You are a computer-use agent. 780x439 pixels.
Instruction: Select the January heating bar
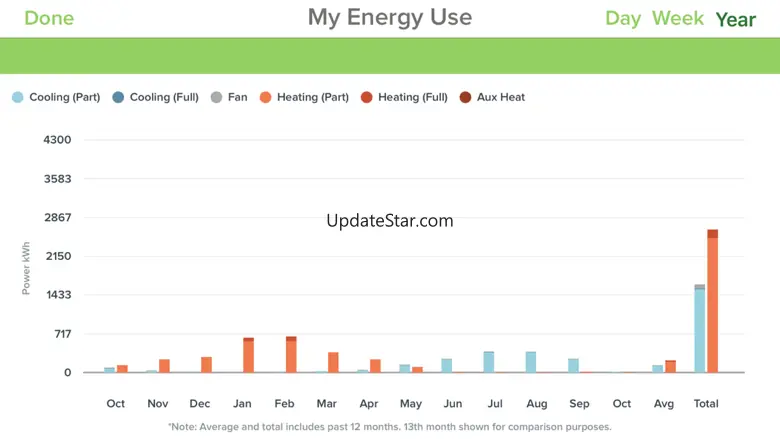[x=248, y=356]
